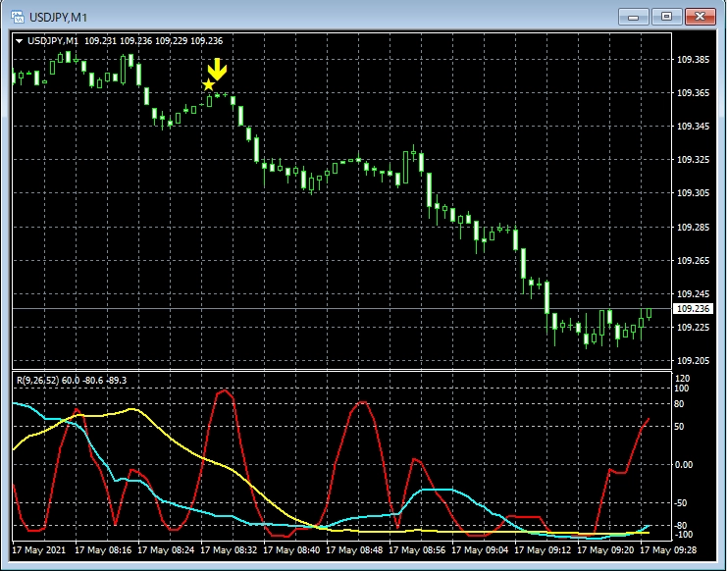Click the 109.385 price scale label
Viewport: 728px width, 571px height.
(693, 60)
